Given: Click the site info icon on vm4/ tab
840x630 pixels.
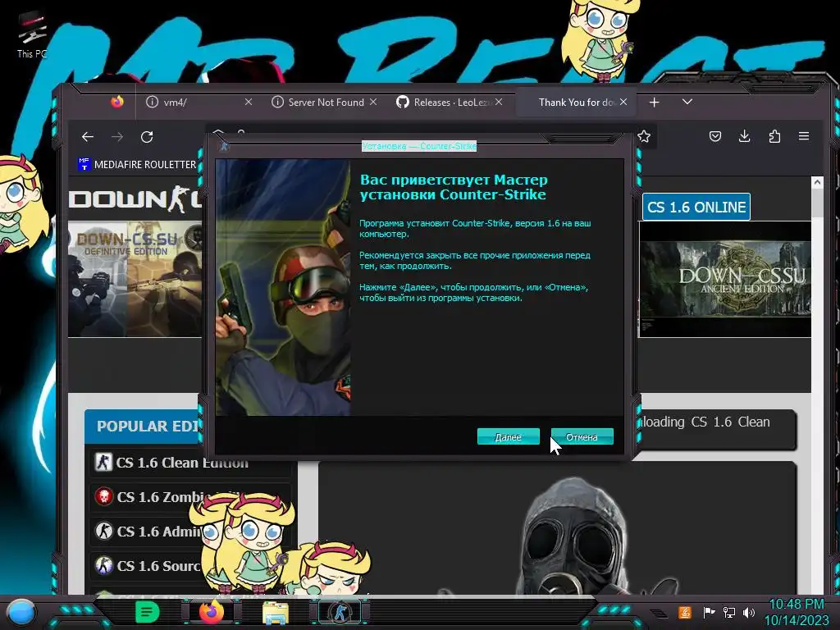Looking at the screenshot, I should (x=152, y=102).
